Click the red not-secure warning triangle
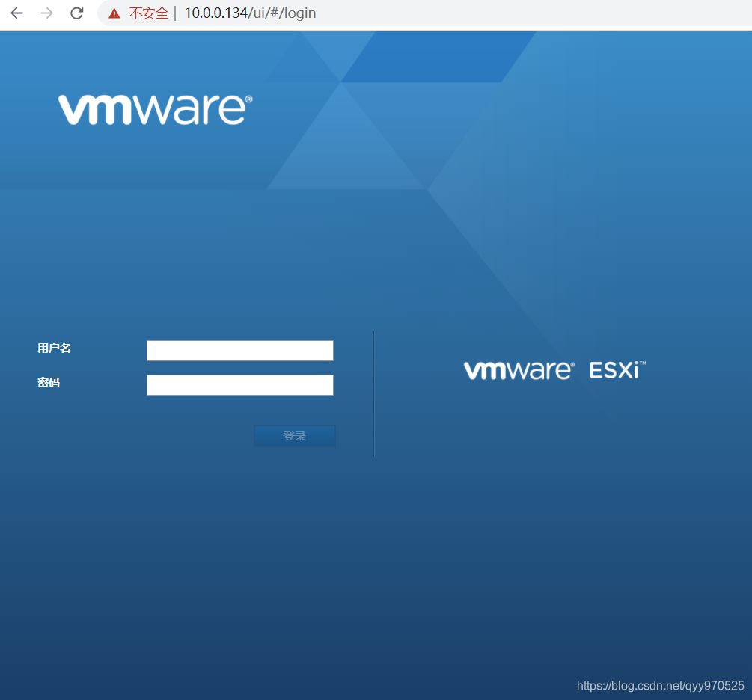752x700 pixels. [114, 13]
